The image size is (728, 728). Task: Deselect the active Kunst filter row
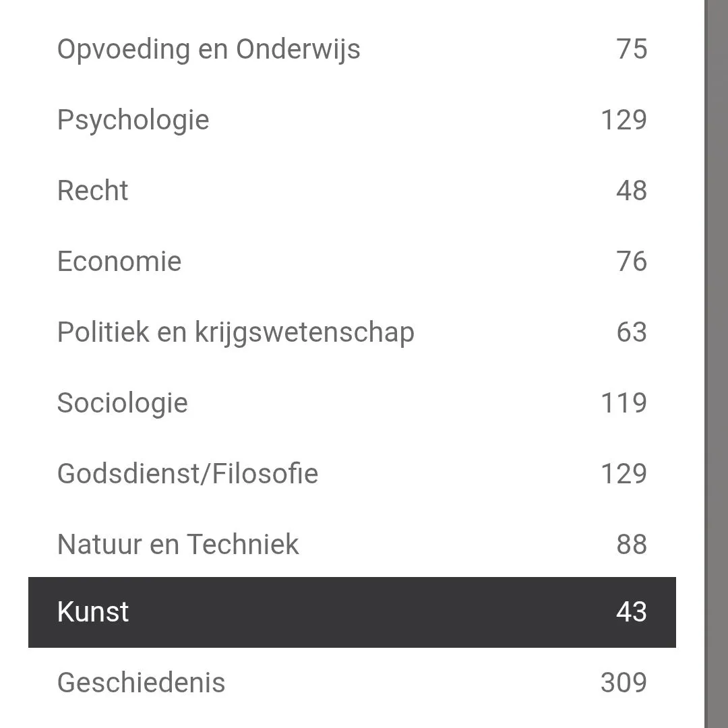[x=351, y=612]
